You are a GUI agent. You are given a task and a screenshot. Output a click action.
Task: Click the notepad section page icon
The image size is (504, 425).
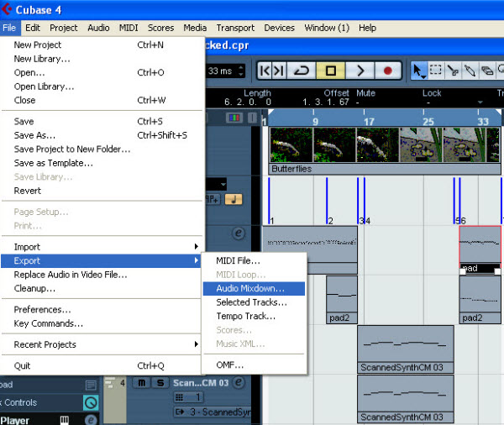(91, 385)
